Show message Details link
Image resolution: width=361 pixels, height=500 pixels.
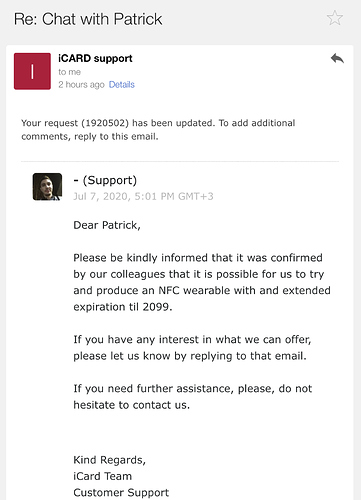tap(122, 85)
